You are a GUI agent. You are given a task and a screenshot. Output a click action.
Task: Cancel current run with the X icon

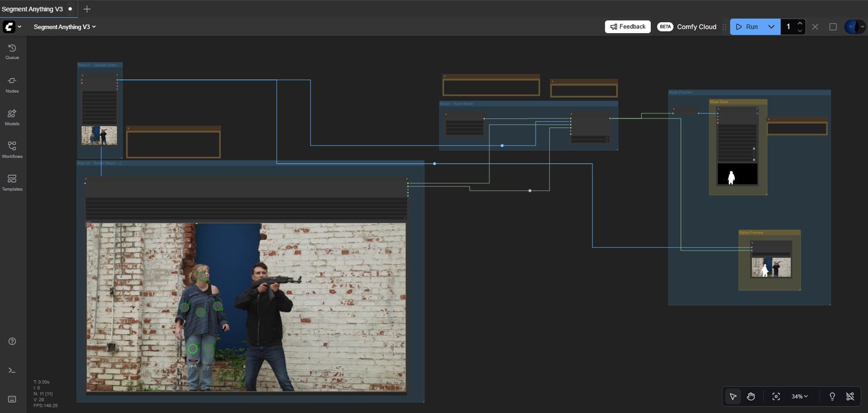(815, 27)
